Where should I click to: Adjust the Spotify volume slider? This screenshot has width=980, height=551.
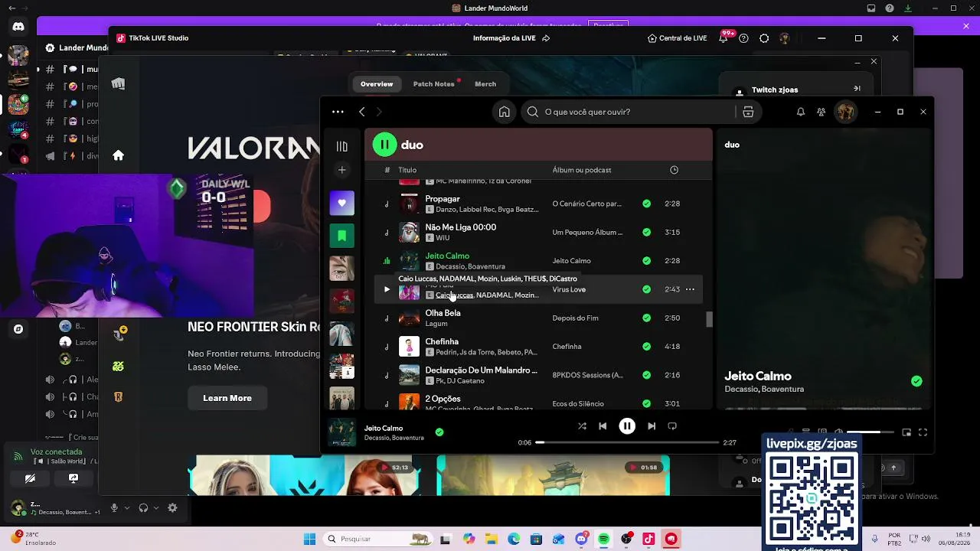click(x=870, y=432)
